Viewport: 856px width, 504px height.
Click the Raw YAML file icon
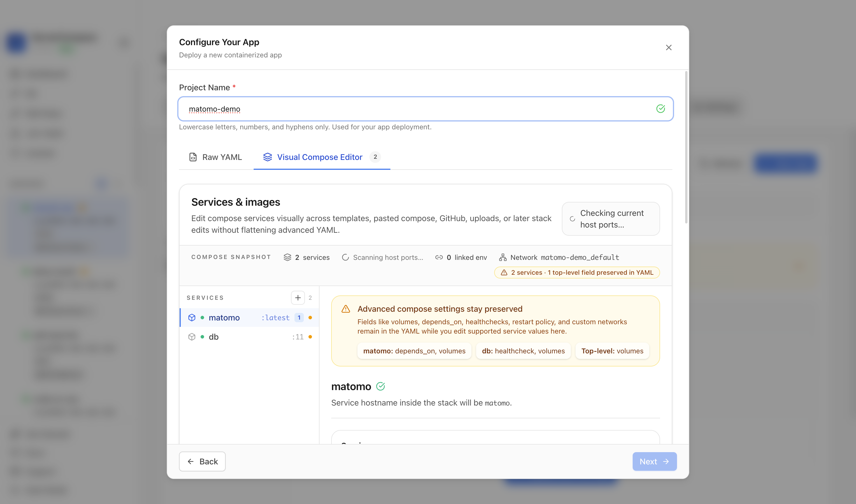point(193,157)
